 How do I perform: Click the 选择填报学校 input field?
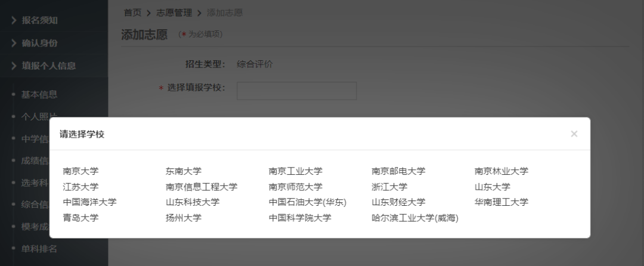click(x=296, y=91)
